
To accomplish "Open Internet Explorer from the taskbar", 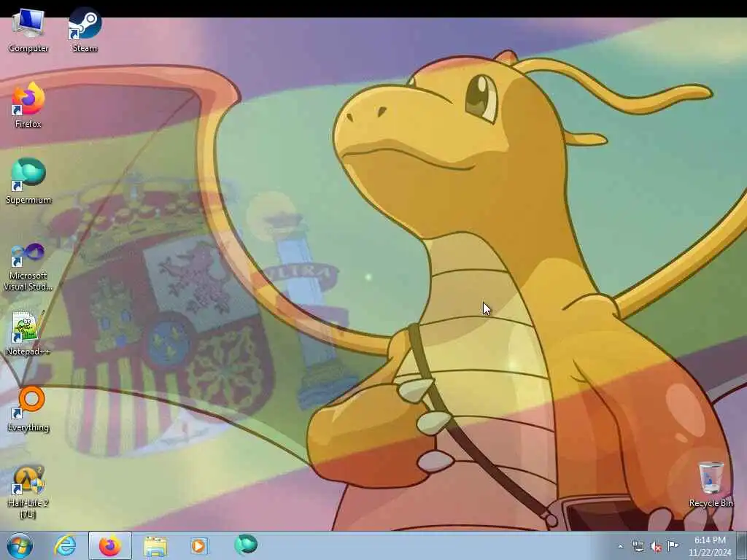I will (65, 545).
